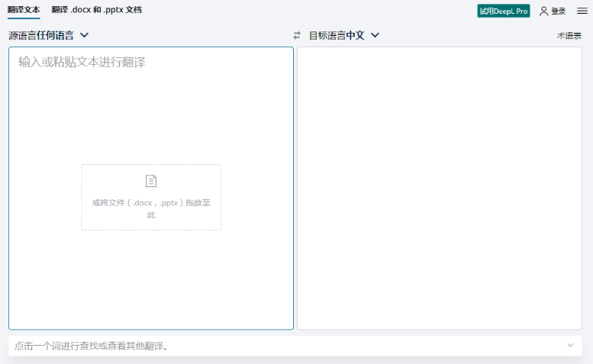Click the translation output panel
Viewport: 593px width, 364px height.
coord(440,188)
